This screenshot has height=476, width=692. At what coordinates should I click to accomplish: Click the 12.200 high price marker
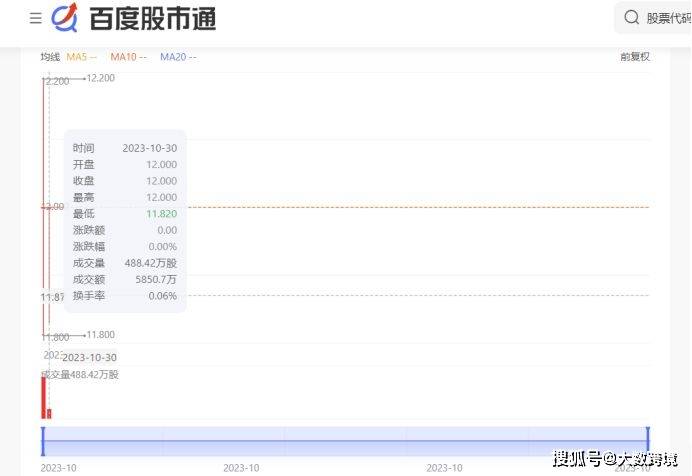(100, 78)
